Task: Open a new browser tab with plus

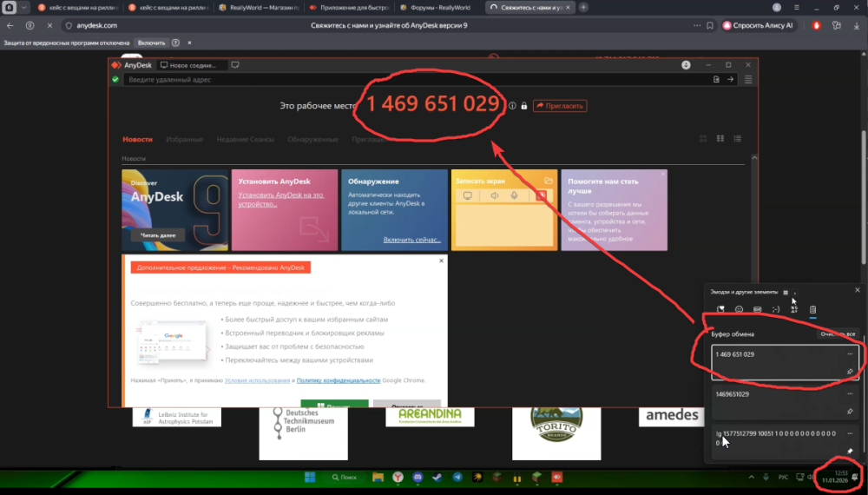Action: (x=583, y=7)
